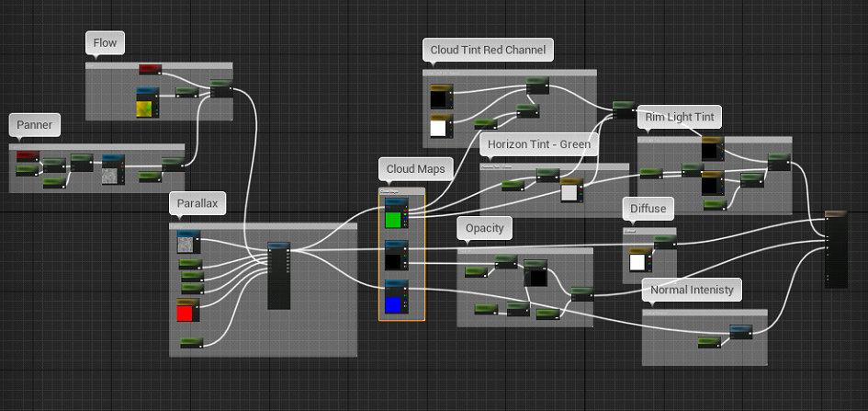Select the Rim Light Tint comment label

[679, 117]
